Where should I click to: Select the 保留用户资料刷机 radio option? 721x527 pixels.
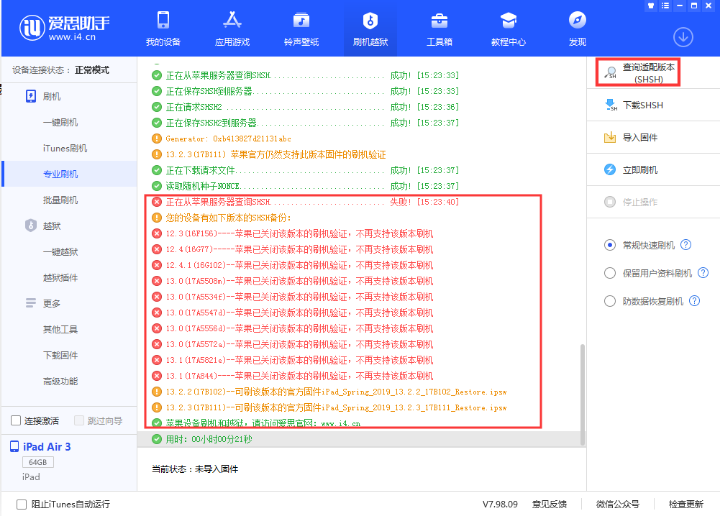pyautogui.click(x=611, y=272)
